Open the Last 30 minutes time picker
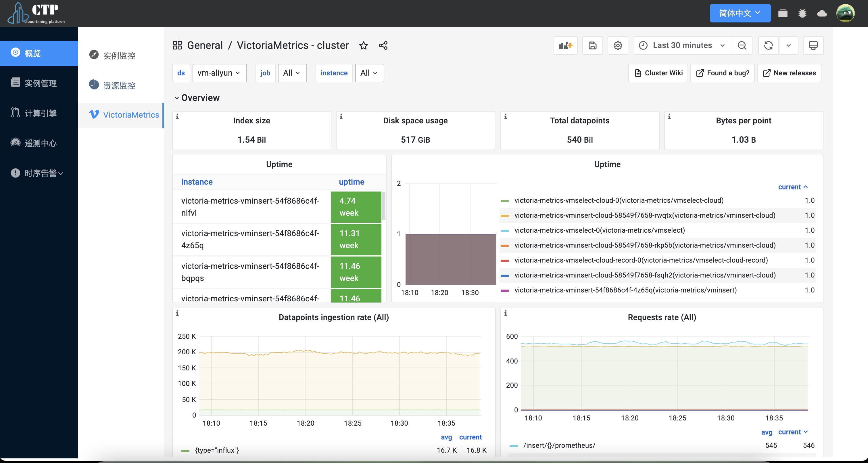 click(x=682, y=45)
